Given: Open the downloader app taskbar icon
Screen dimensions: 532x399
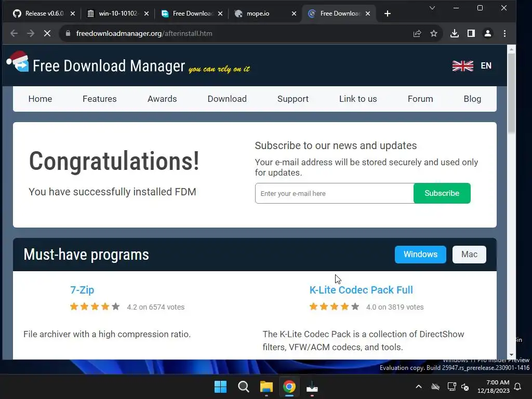Looking at the screenshot, I should pos(312,387).
